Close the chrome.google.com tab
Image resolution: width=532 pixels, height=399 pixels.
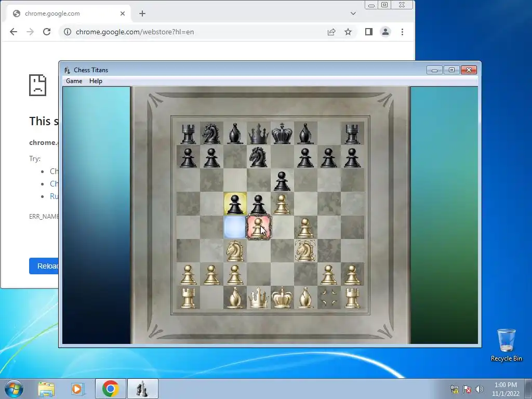[x=123, y=14]
